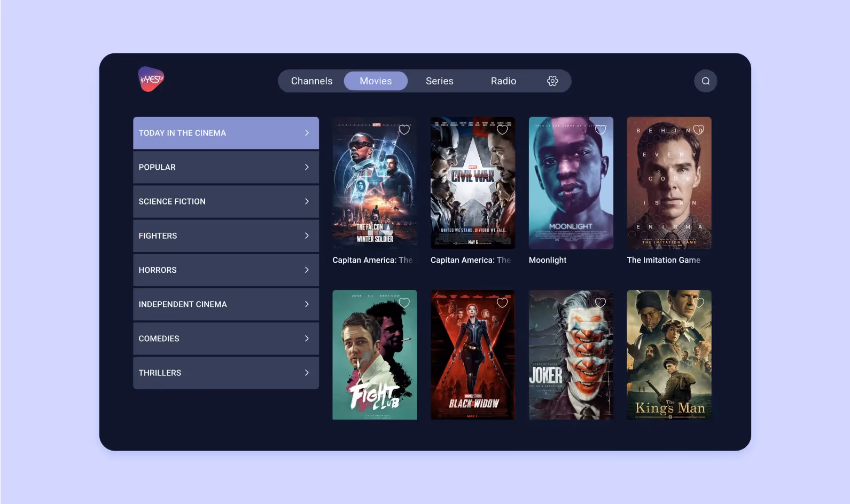Toggle heart on Moonlight poster
Image resolution: width=850 pixels, height=504 pixels.
601,130
